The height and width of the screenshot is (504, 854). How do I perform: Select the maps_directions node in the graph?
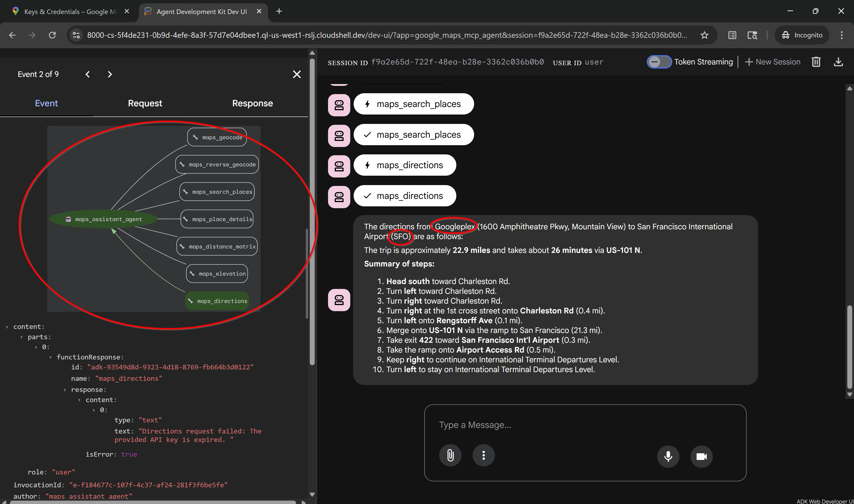click(x=217, y=300)
